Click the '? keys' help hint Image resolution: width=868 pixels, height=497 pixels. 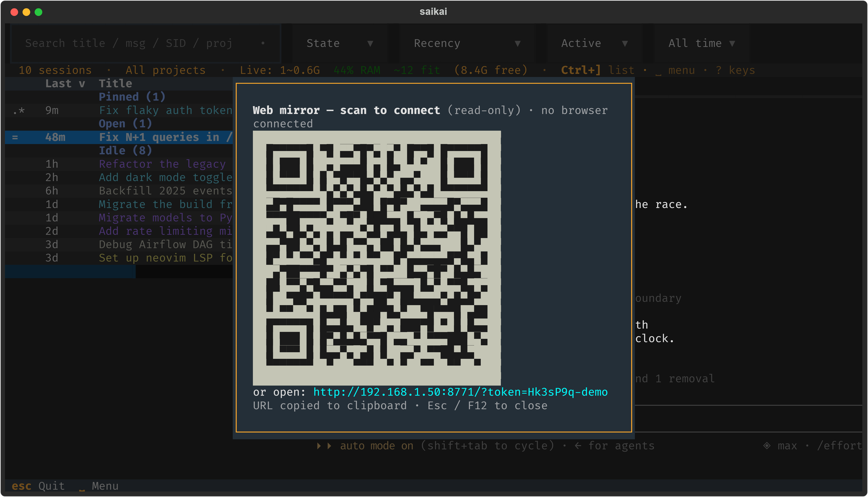tap(735, 70)
